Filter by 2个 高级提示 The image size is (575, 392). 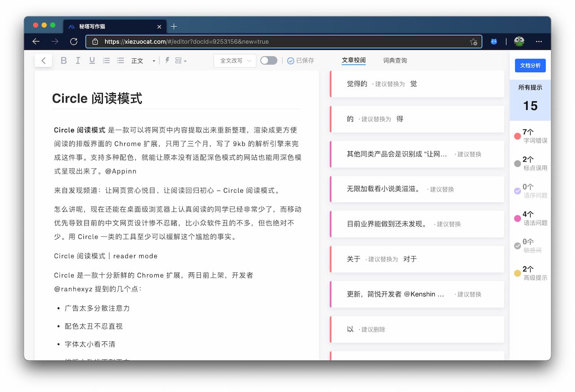(531, 273)
